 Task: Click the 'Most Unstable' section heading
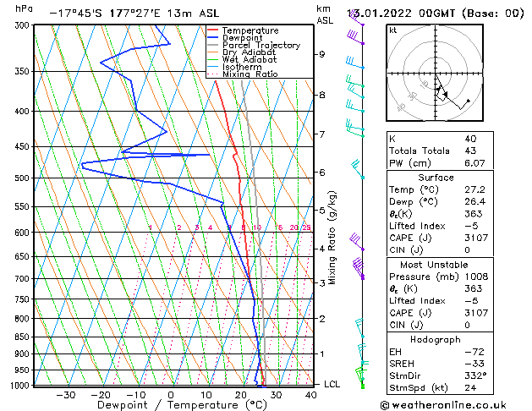434,265
